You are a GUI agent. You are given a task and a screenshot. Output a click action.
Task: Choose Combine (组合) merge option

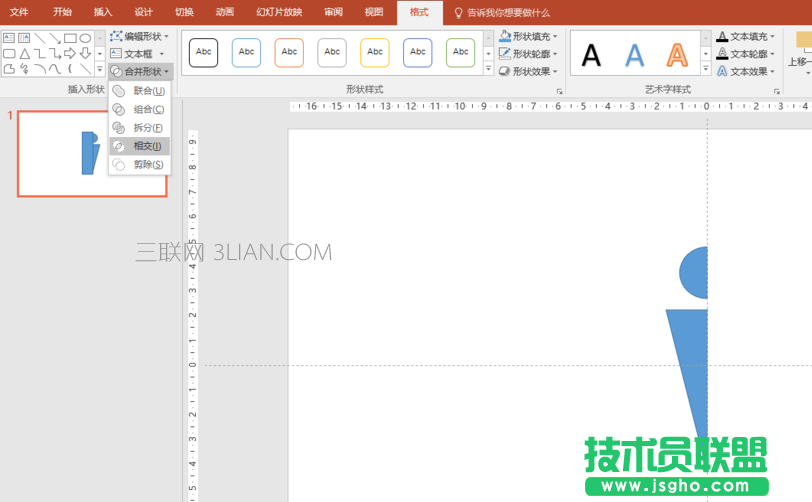click(x=140, y=109)
